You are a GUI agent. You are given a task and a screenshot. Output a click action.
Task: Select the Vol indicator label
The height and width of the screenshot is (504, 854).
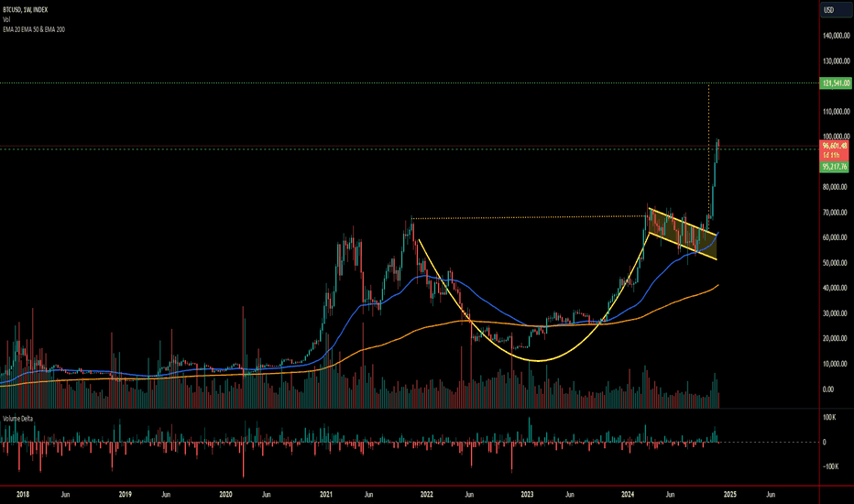(6, 19)
